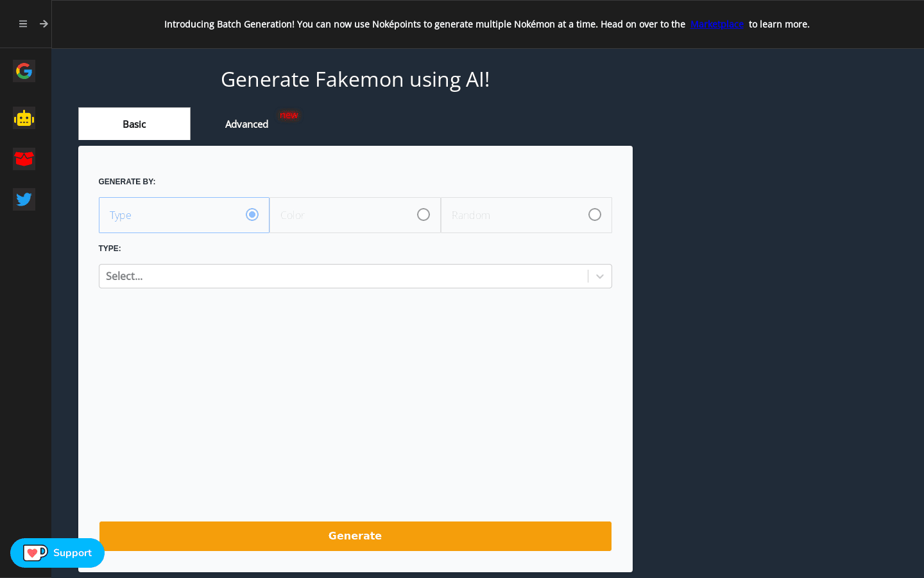Click the Twitter bird icon
Screen dimensions: 924x578
click(24, 199)
